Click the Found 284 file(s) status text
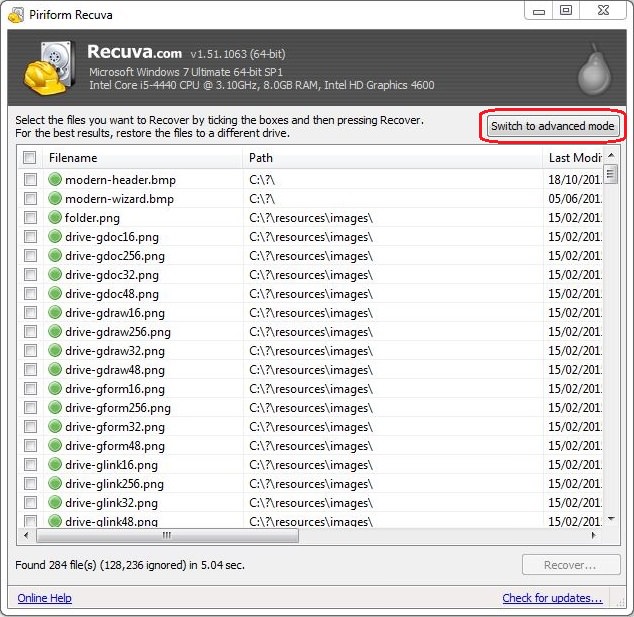 coord(130,564)
